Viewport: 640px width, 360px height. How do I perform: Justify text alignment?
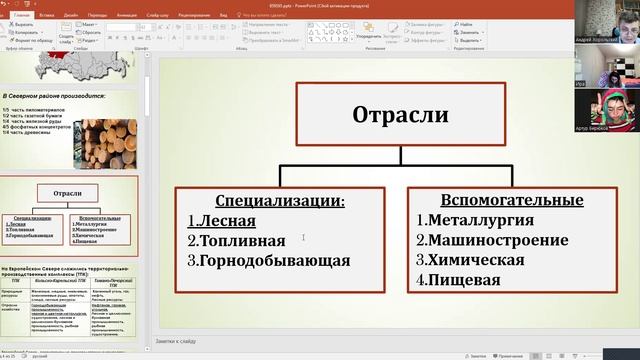[x=212, y=38]
